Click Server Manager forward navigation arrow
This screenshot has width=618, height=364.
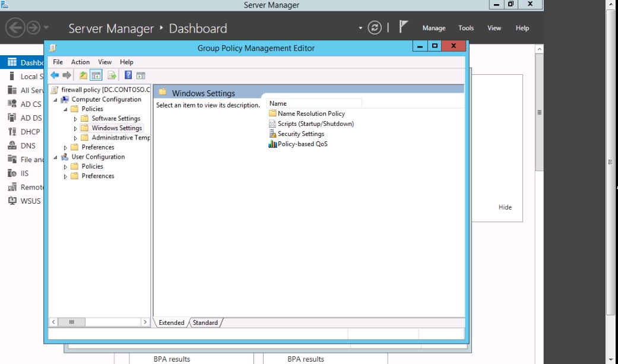tap(33, 27)
